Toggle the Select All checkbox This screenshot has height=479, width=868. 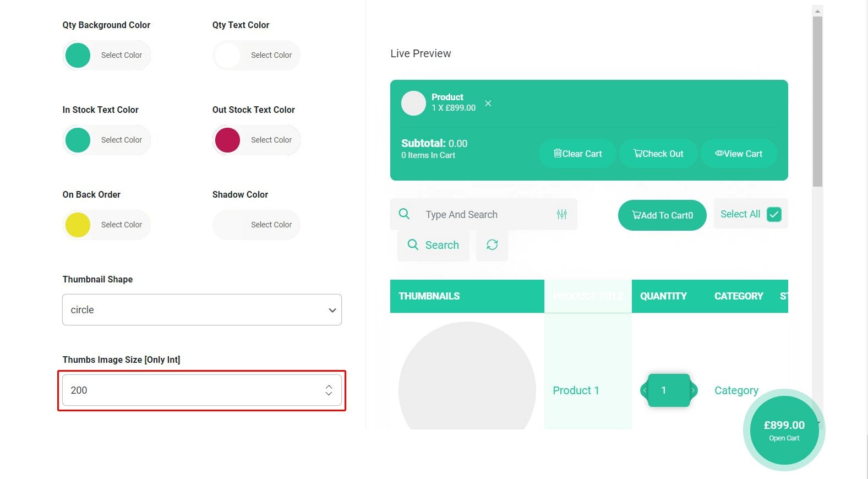click(x=774, y=214)
